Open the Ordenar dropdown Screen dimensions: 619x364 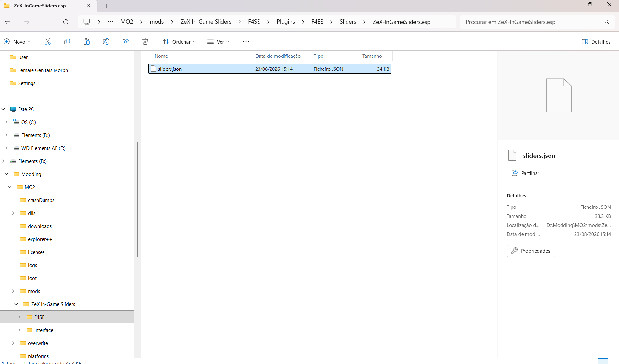[179, 42]
